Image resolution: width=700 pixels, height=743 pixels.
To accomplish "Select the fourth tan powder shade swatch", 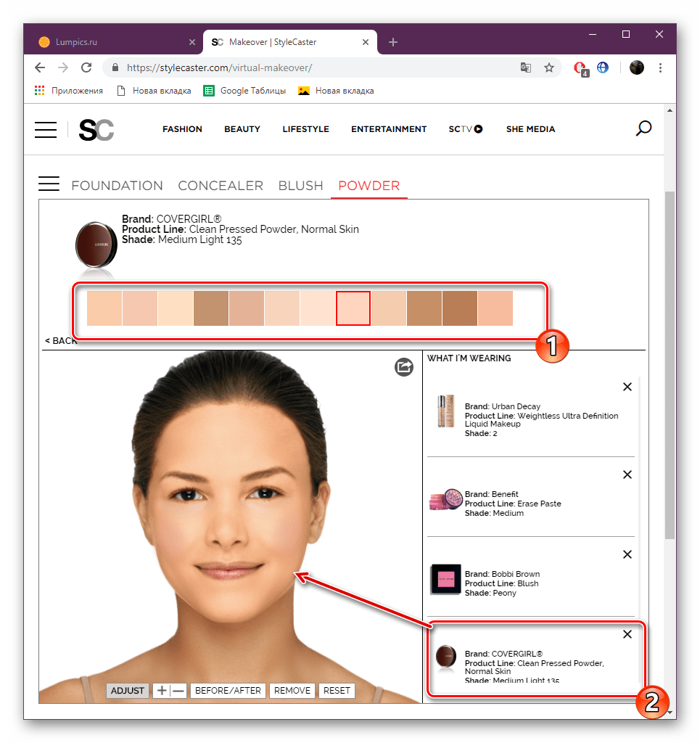I will coord(211,308).
